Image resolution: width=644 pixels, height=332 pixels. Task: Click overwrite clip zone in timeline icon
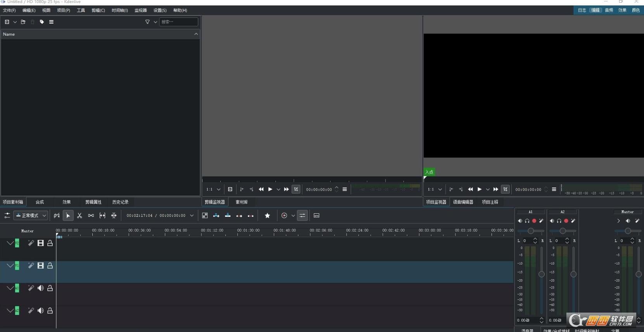(x=228, y=216)
